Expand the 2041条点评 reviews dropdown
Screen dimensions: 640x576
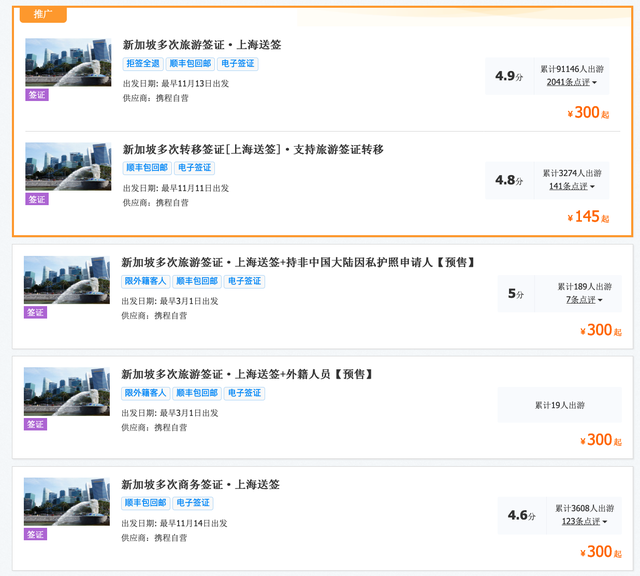tap(571, 82)
